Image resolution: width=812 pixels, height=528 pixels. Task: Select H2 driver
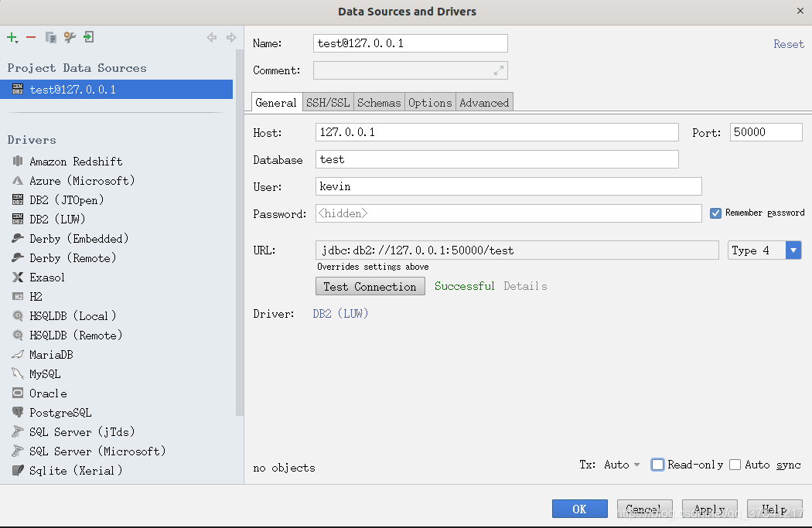pos(27,297)
